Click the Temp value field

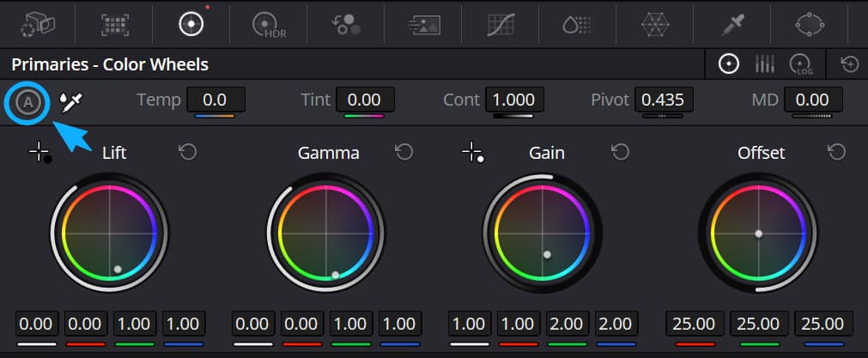[x=215, y=100]
